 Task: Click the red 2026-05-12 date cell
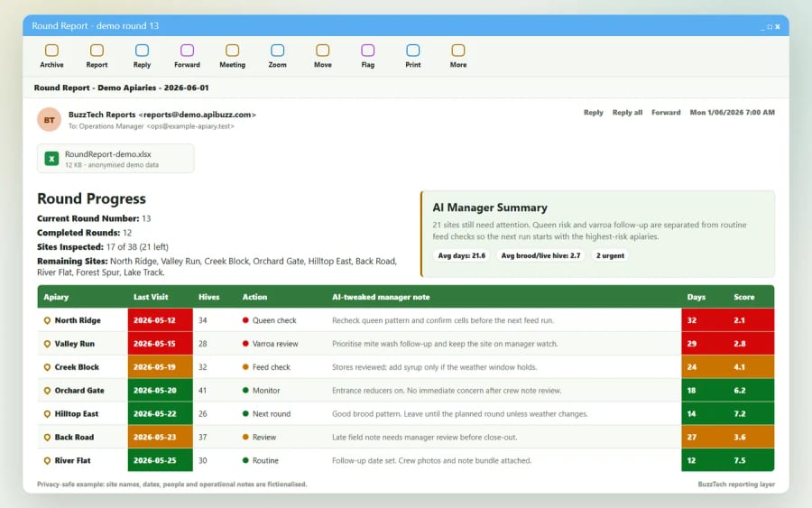click(x=160, y=320)
